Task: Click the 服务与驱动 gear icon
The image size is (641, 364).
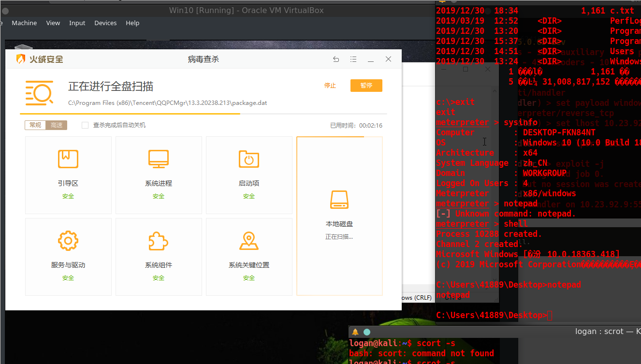Action: click(68, 240)
